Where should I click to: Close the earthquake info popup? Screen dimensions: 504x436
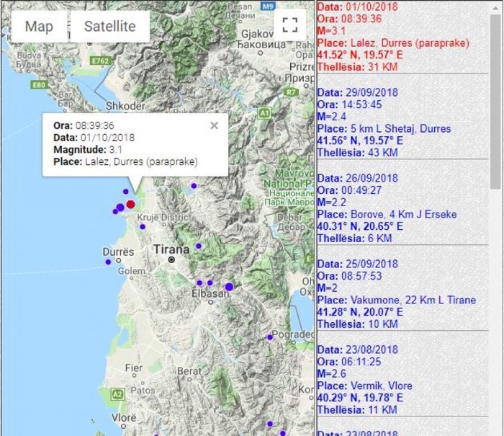pos(214,125)
